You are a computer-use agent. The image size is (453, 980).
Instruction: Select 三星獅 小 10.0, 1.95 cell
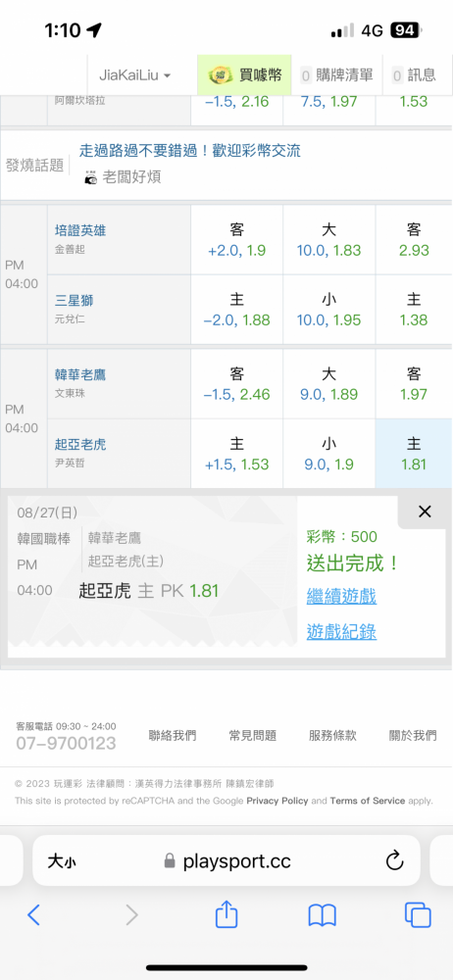(x=329, y=310)
